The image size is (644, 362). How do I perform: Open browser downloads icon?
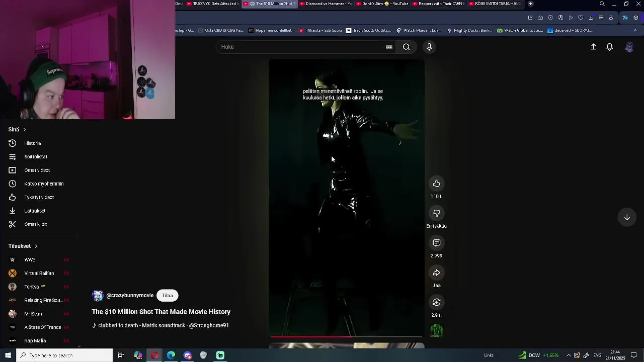point(591,18)
